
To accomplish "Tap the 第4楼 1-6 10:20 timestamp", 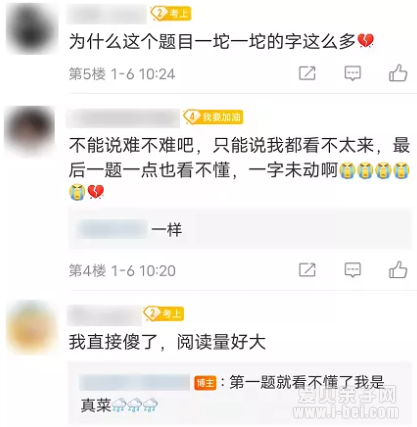I will [122, 270].
